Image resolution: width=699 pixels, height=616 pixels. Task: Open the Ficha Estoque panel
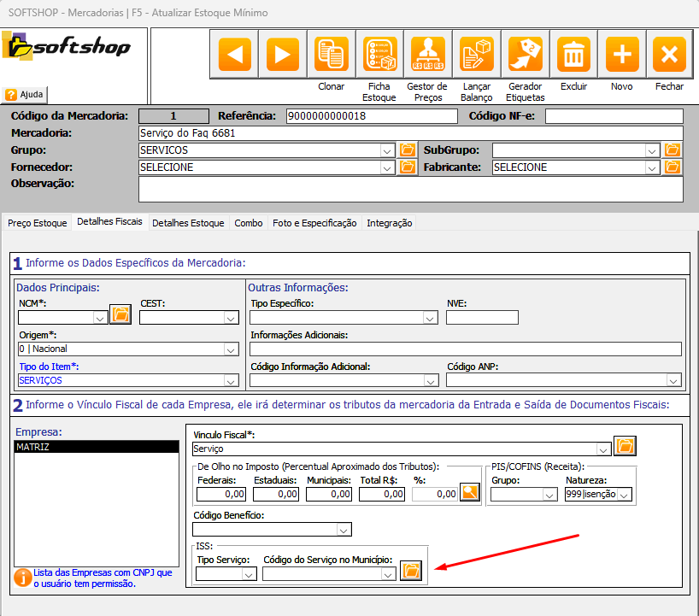click(x=379, y=53)
